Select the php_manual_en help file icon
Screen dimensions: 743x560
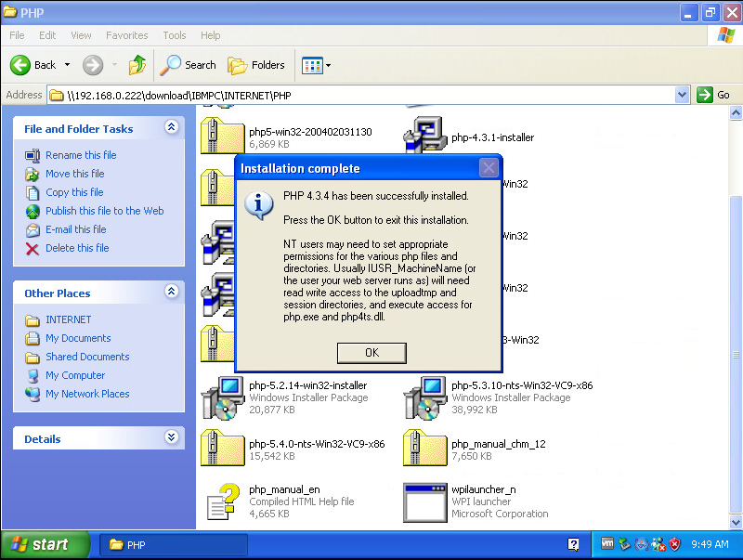(x=222, y=501)
